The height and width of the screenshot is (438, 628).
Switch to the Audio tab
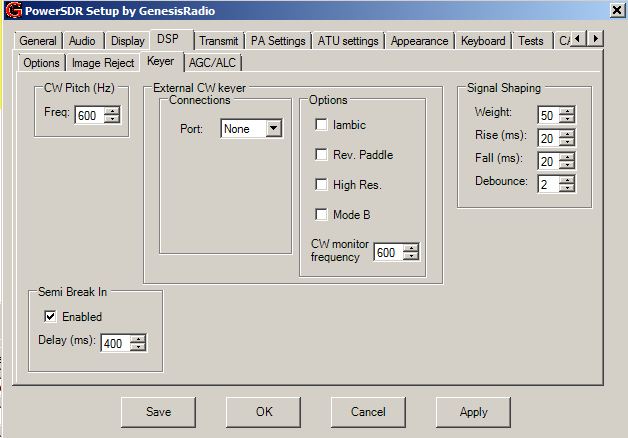(82, 41)
